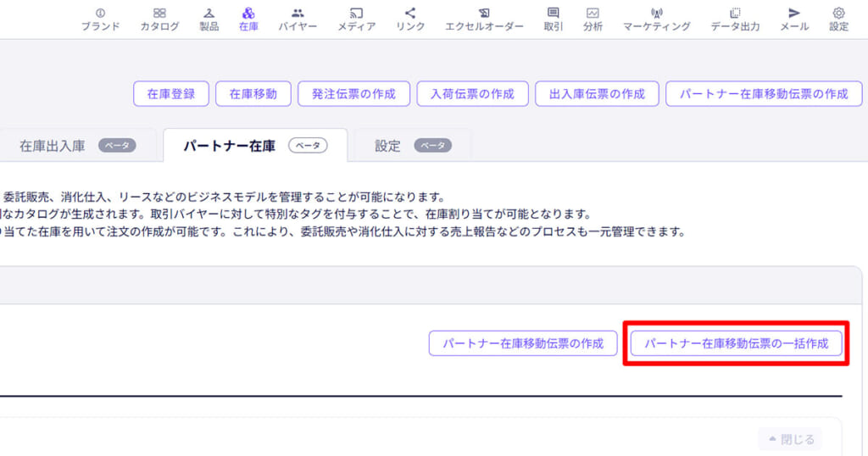Switch to the 設定 tab with ベータ badge
The width and height of the screenshot is (868, 456).
413,146
